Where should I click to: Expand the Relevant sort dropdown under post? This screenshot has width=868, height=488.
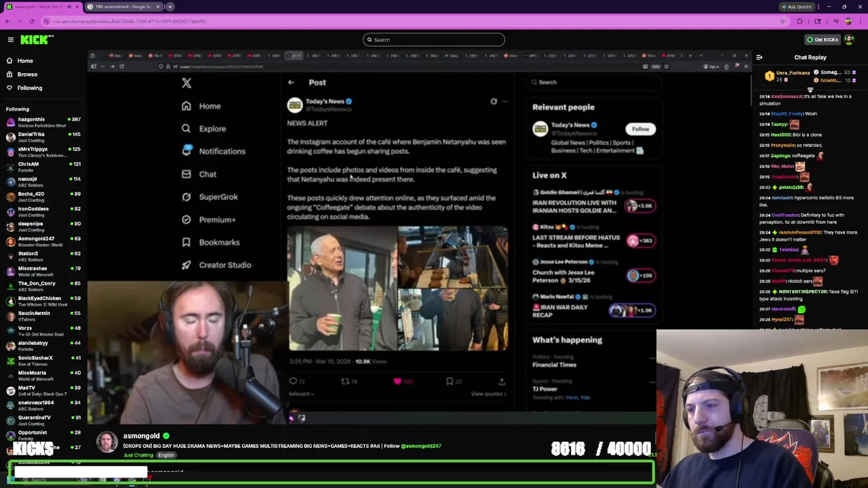pos(301,394)
